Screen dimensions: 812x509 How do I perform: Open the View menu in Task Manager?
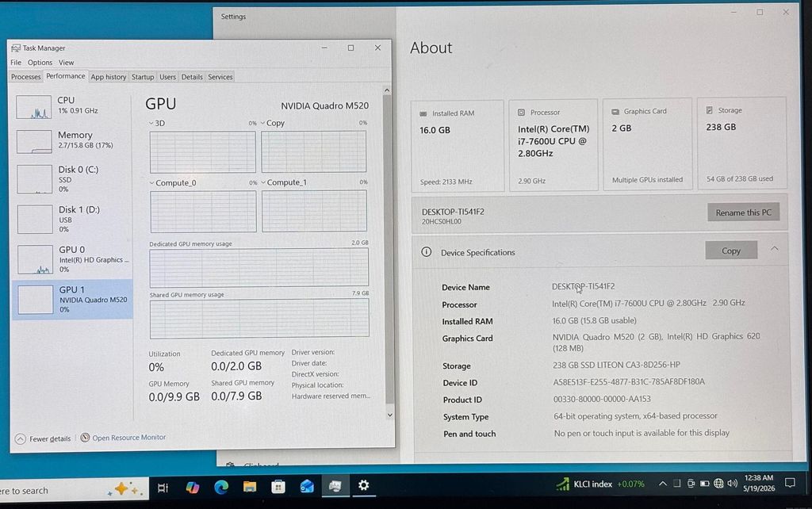67,62
